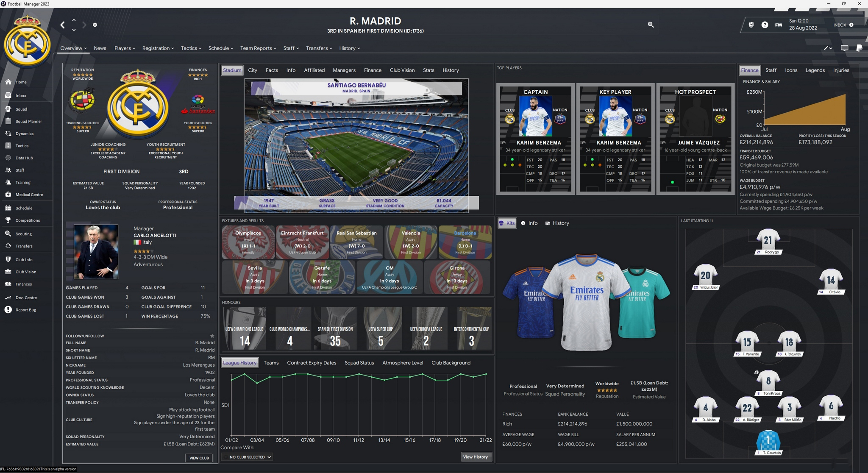Open the No Club Selected combo box
The width and height of the screenshot is (868, 473).
[x=247, y=457]
